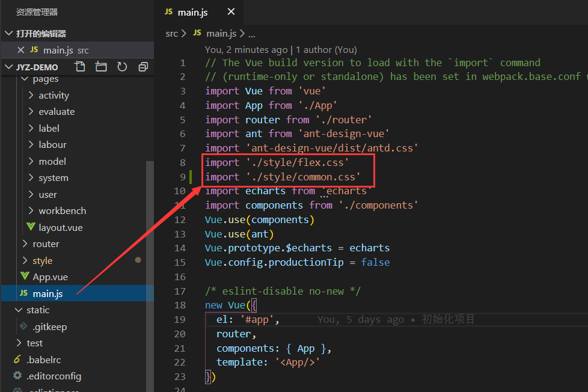The height and width of the screenshot is (392, 588).
Task: Click the New File icon in JYZ-DEMO header
Action: 80,67
